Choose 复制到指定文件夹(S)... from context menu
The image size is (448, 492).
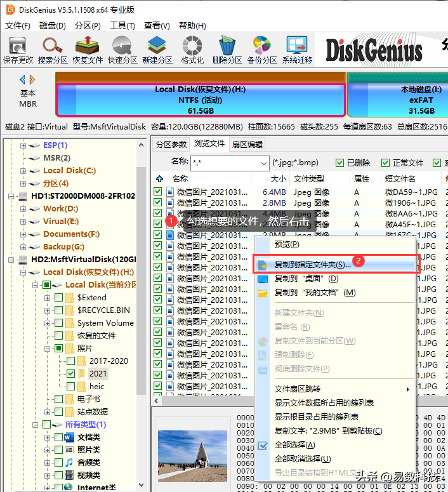tap(335, 265)
